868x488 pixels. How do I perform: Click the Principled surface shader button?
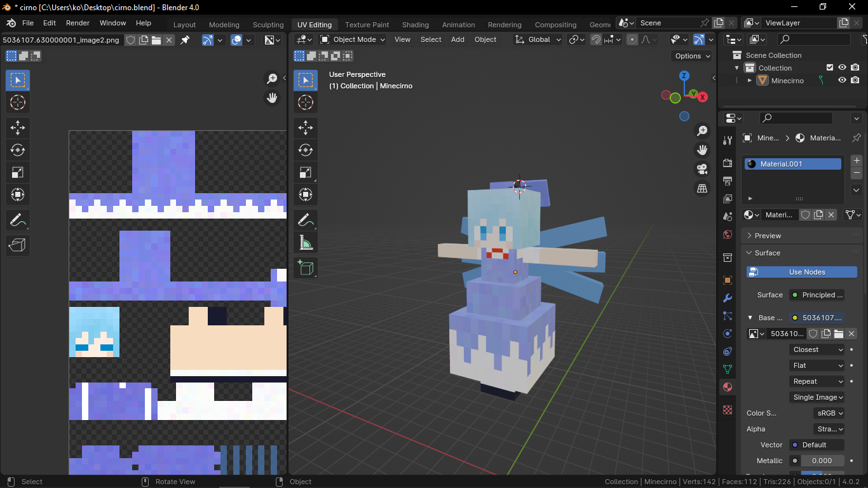coord(817,295)
